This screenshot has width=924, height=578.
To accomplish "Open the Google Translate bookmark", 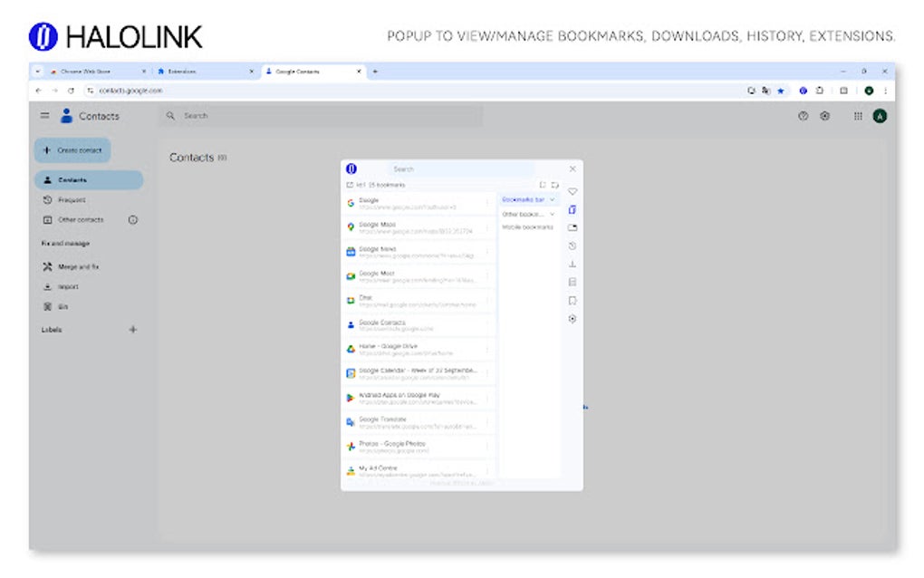I will coord(419,422).
